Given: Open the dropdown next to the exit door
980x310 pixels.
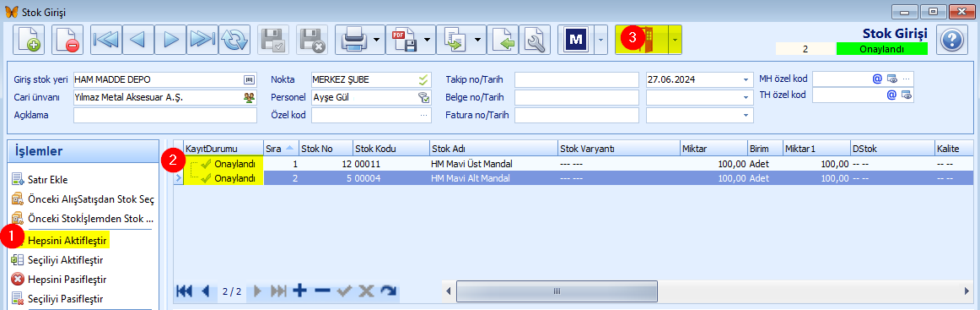Looking at the screenshot, I should pos(675,40).
